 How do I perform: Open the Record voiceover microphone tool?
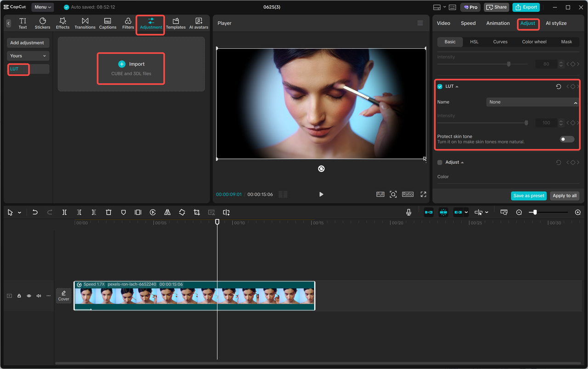pos(408,212)
